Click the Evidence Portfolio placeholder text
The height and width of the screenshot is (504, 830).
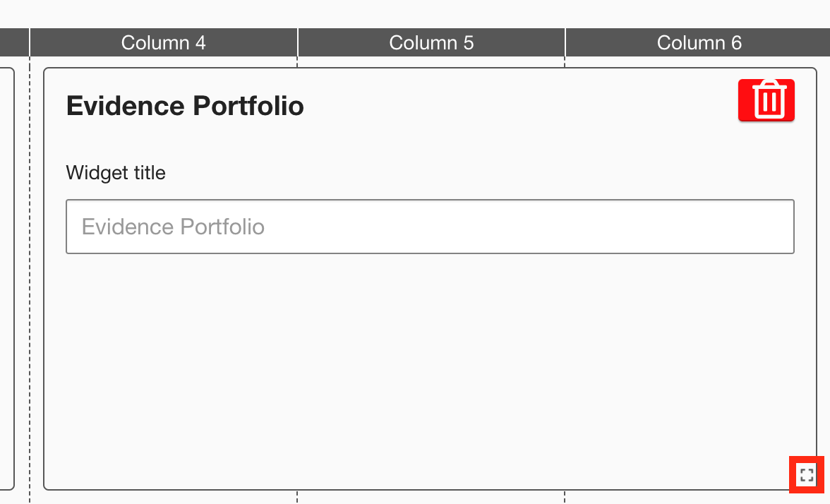173,227
